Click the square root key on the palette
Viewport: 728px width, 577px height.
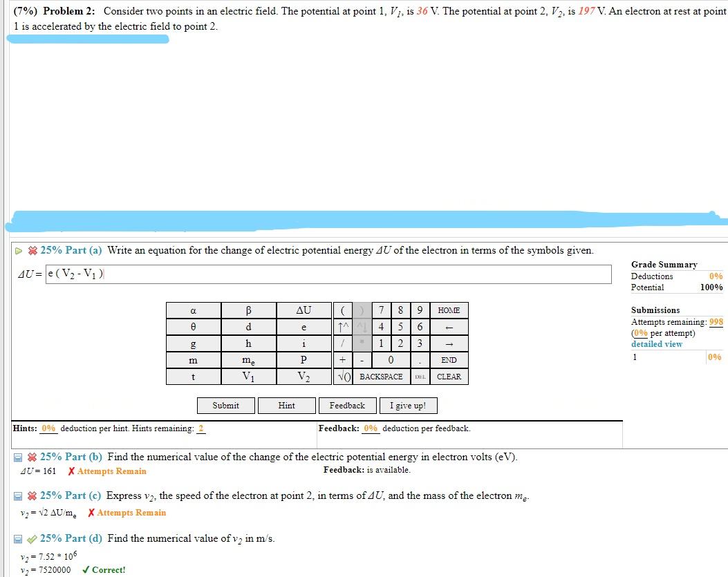pos(342,376)
